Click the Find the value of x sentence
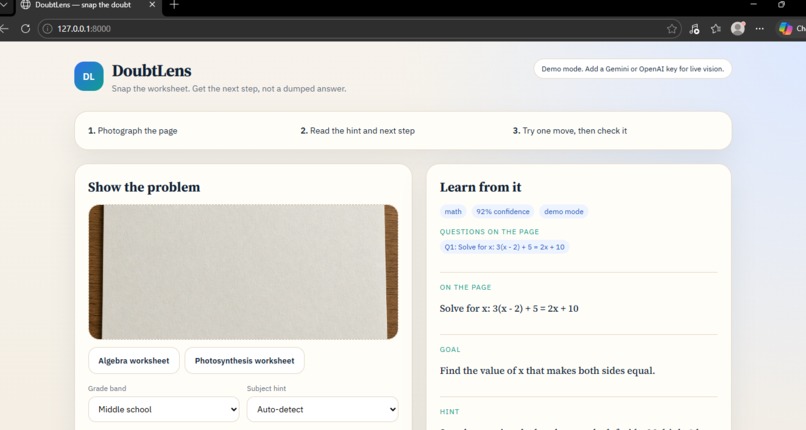806x430 pixels. point(547,371)
